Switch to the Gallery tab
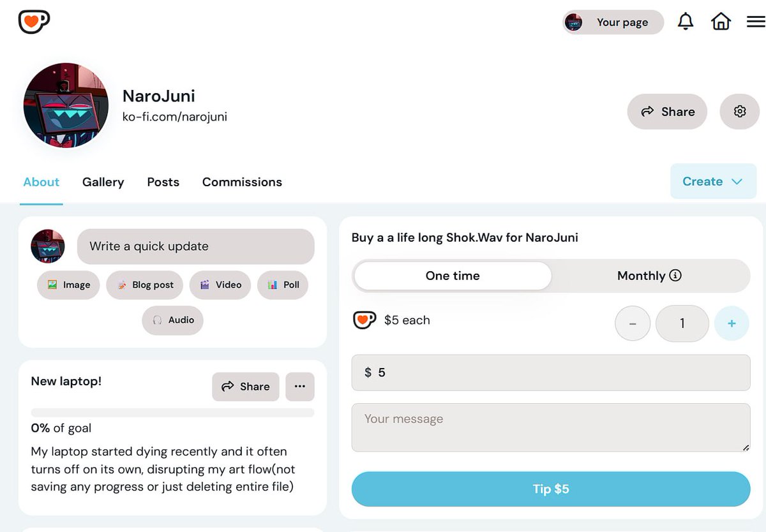 (103, 182)
